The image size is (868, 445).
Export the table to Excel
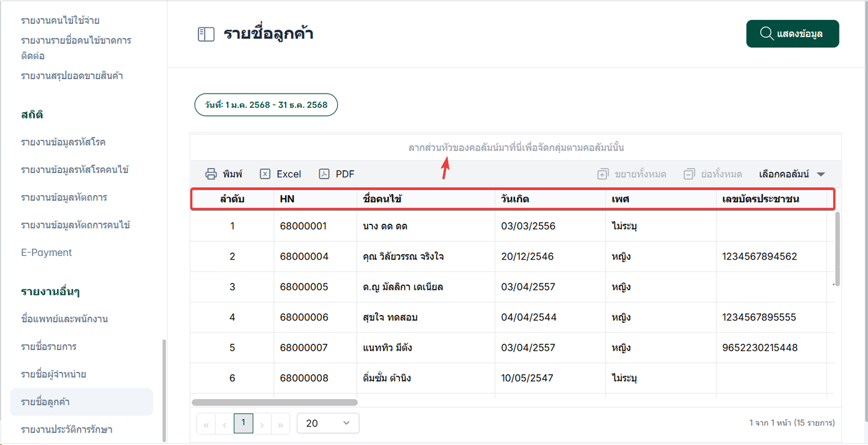280,174
